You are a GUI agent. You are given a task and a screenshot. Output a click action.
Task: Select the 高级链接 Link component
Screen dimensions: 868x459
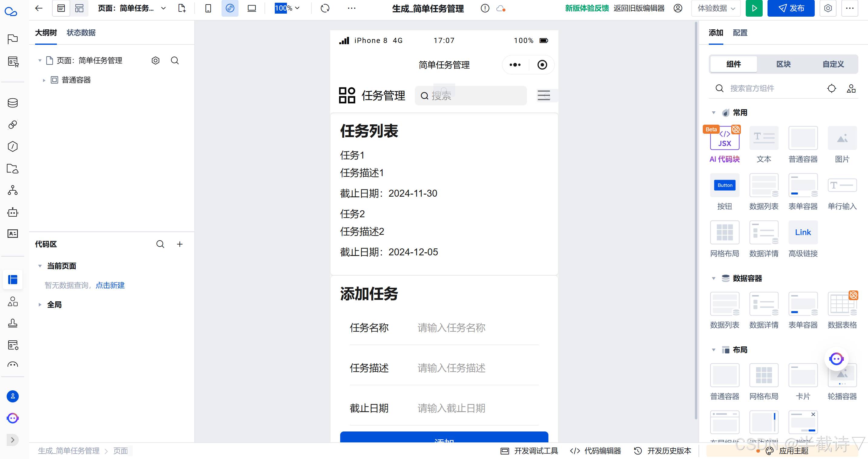(803, 239)
